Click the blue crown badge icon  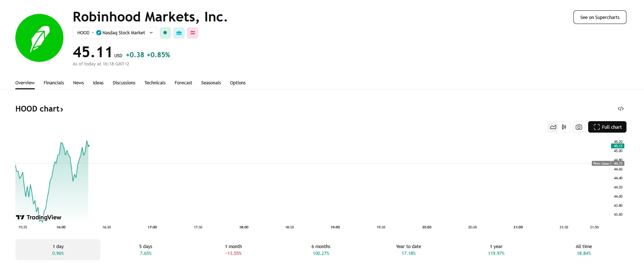pos(179,33)
